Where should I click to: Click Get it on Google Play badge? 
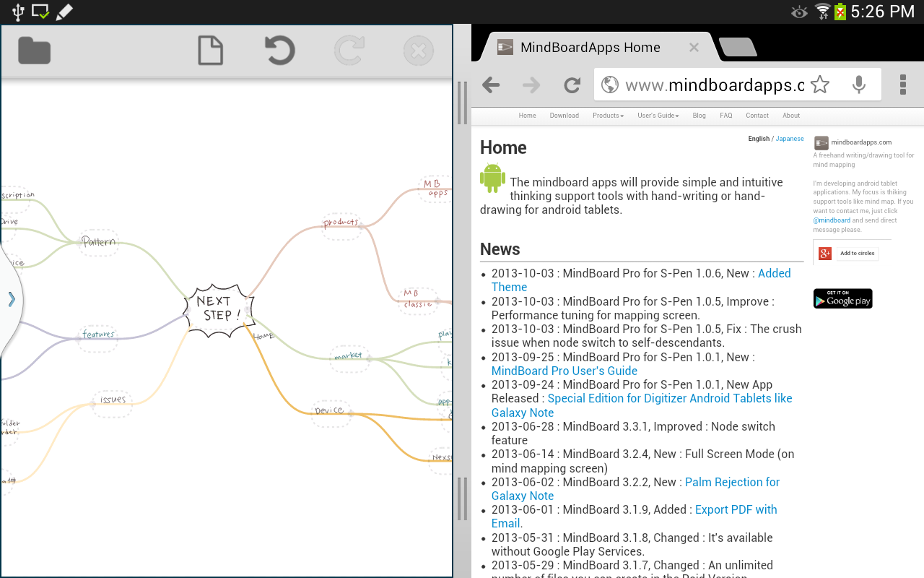[842, 298]
